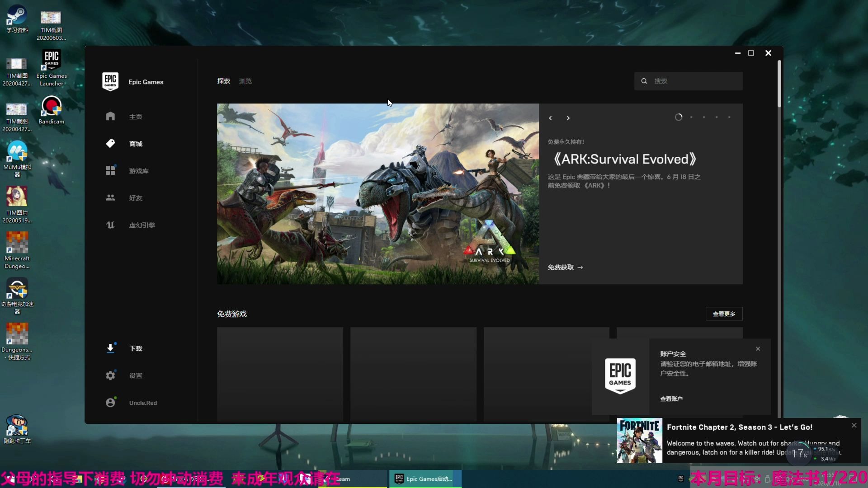Viewport: 868px width, 488px height.
Task: Open the 下载 downloads arrow icon
Action: point(110,348)
